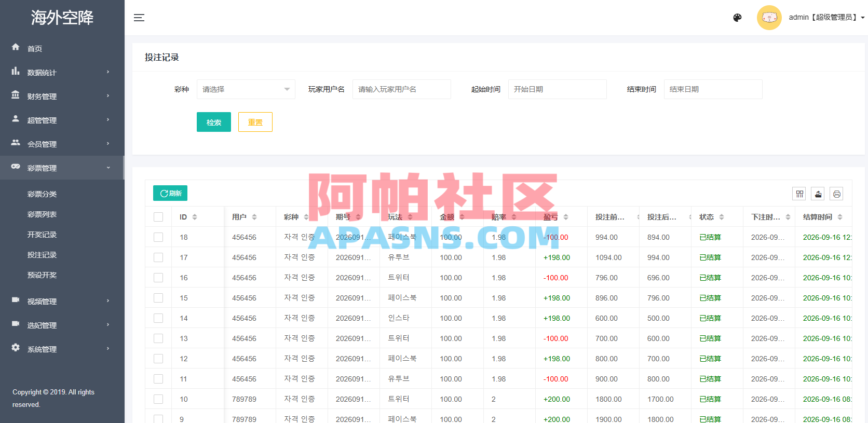Image resolution: width=868 pixels, height=423 pixels.
Task: Expand the 系统管理 menu chevron
Action: point(108,348)
